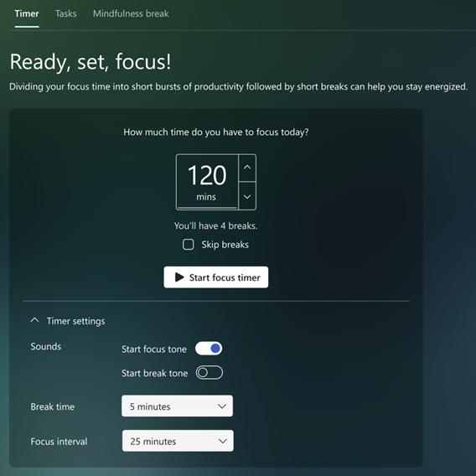This screenshot has height=476, width=476.
Task: Click the Focus interval dropdown chevron
Action: [x=223, y=441]
